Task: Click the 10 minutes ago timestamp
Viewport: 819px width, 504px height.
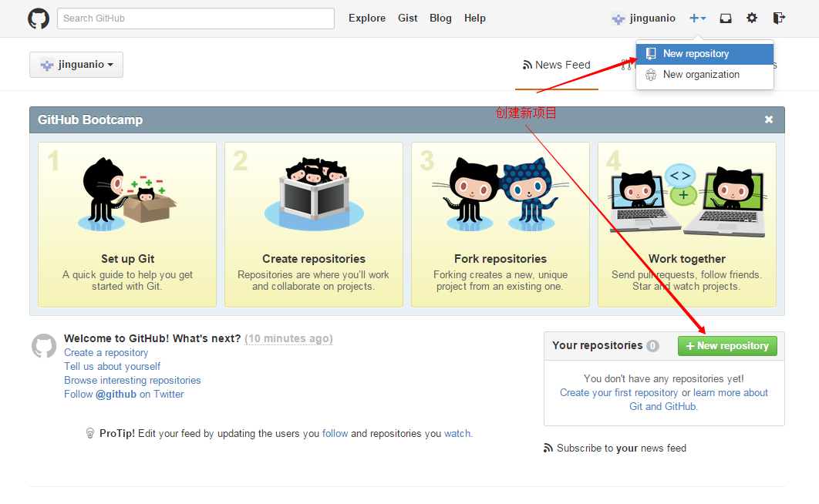Action: (289, 338)
